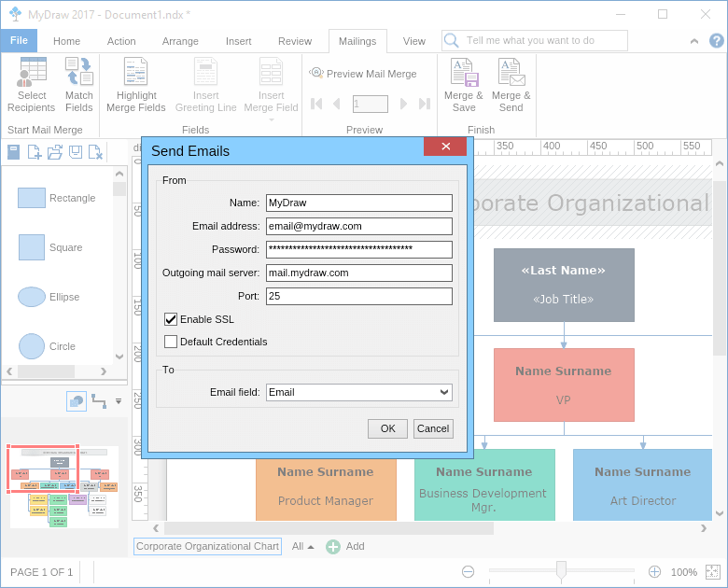Click the new library icon in shapes panel
The height and width of the screenshot is (588, 728).
coord(35,152)
